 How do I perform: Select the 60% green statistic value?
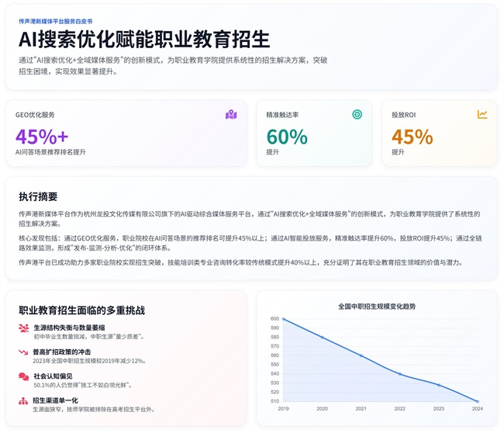coord(287,137)
